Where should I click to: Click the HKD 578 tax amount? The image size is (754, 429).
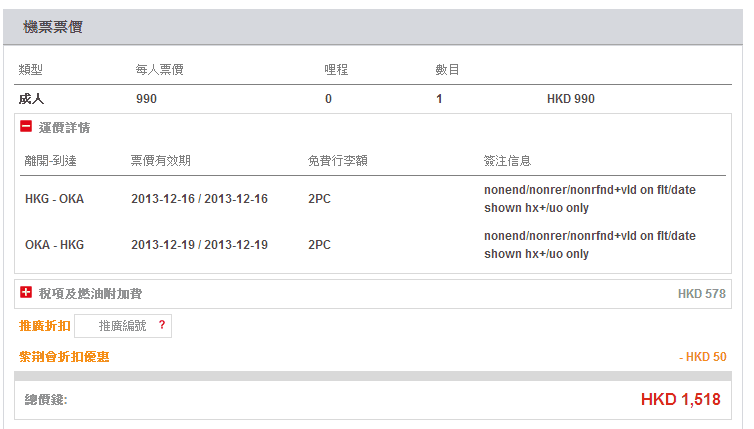(701, 294)
